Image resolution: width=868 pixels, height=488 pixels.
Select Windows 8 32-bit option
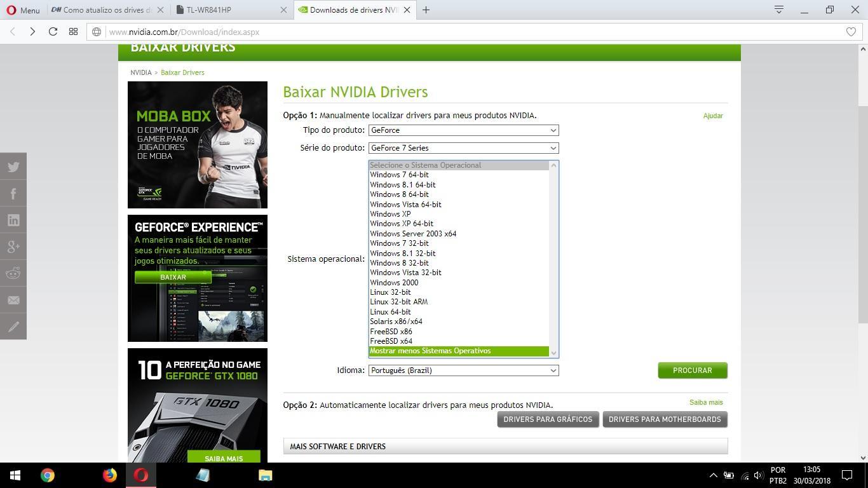coord(459,263)
